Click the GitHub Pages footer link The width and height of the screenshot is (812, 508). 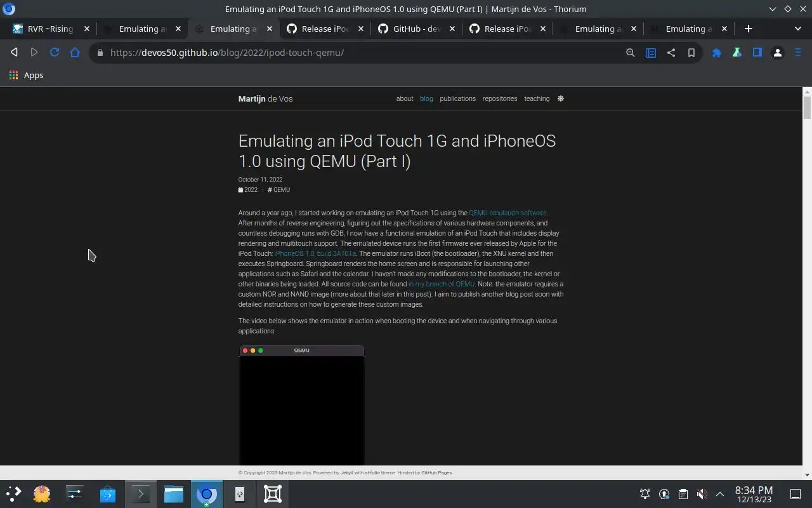click(436, 472)
